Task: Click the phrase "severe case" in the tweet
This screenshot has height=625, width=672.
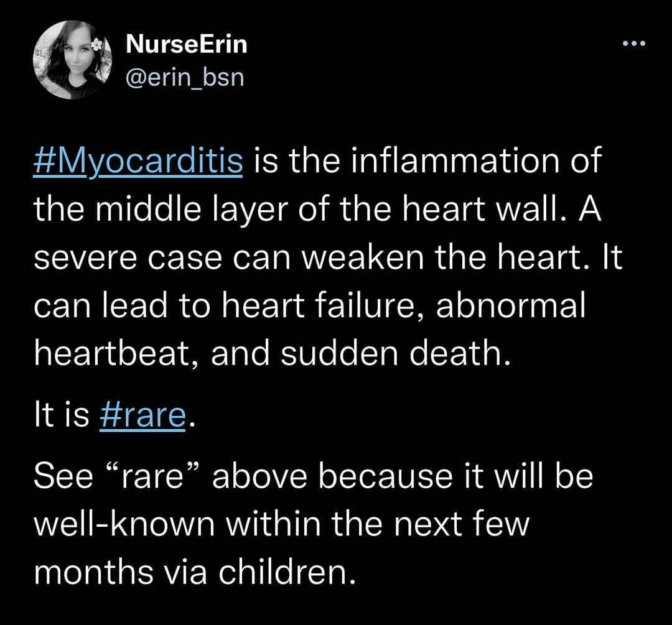Action: 128,259
